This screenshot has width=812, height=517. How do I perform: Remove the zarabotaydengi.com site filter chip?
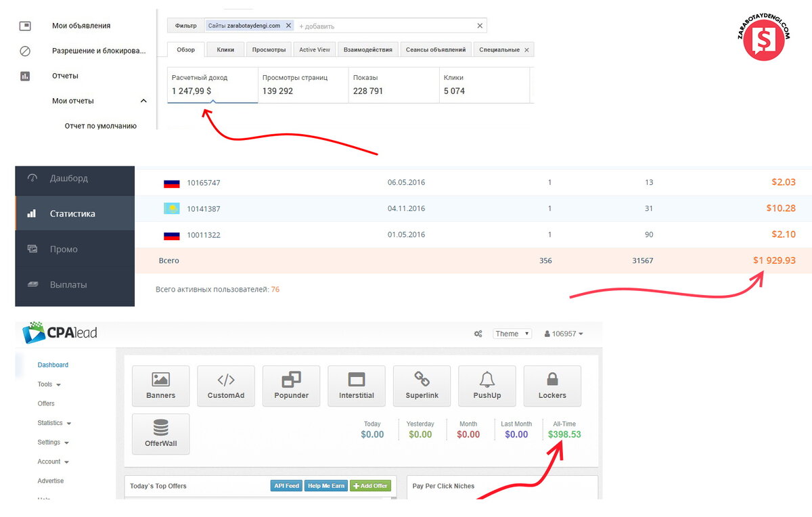(288, 26)
